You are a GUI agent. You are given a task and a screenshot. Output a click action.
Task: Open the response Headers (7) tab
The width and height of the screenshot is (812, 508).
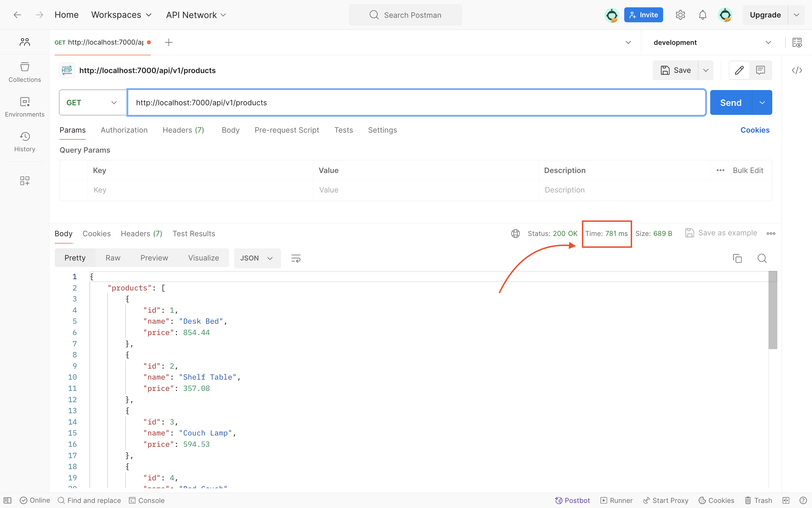[x=142, y=233]
